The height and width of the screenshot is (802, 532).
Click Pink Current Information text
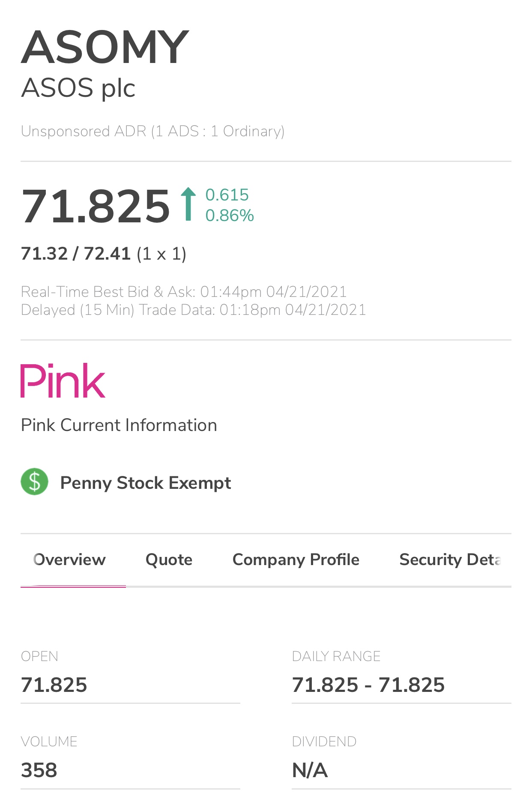click(x=119, y=425)
